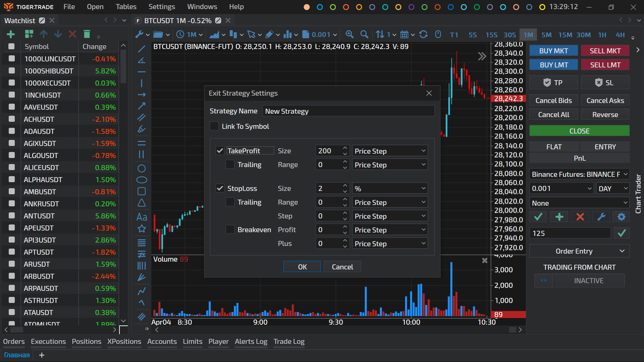Click the zoom in magnifier icon
The width and height of the screenshot is (644, 362).
pyautogui.click(x=349, y=34)
